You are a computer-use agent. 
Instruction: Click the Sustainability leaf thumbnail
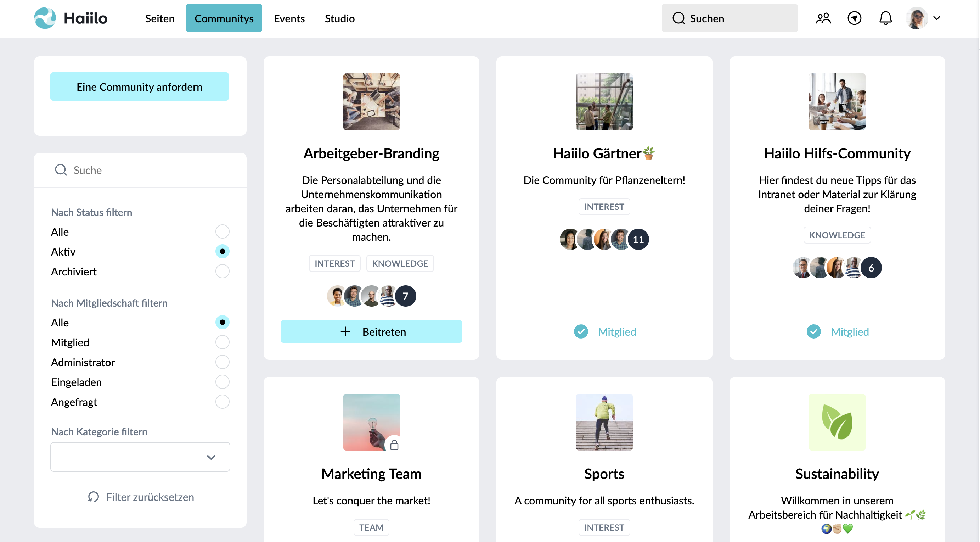(837, 422)
